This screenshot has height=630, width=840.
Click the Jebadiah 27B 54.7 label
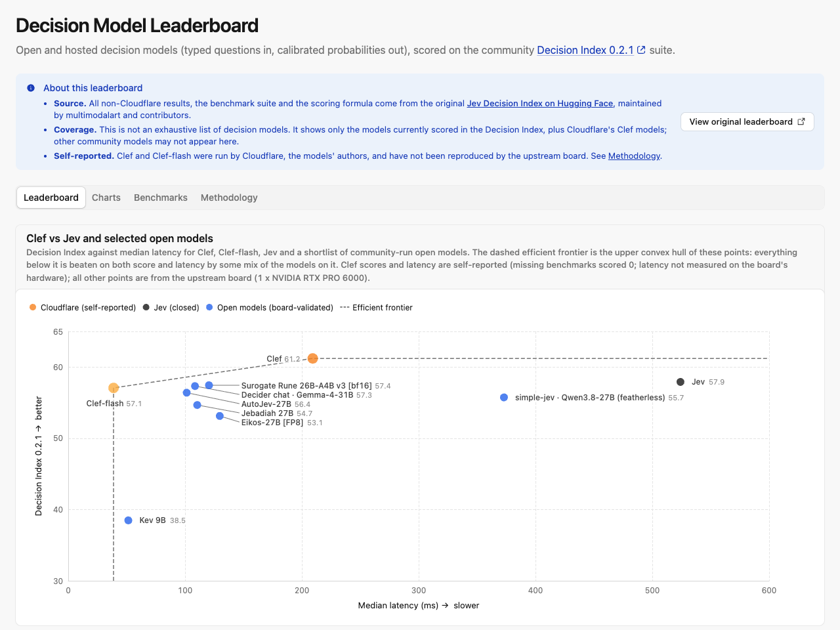point(277,413)
